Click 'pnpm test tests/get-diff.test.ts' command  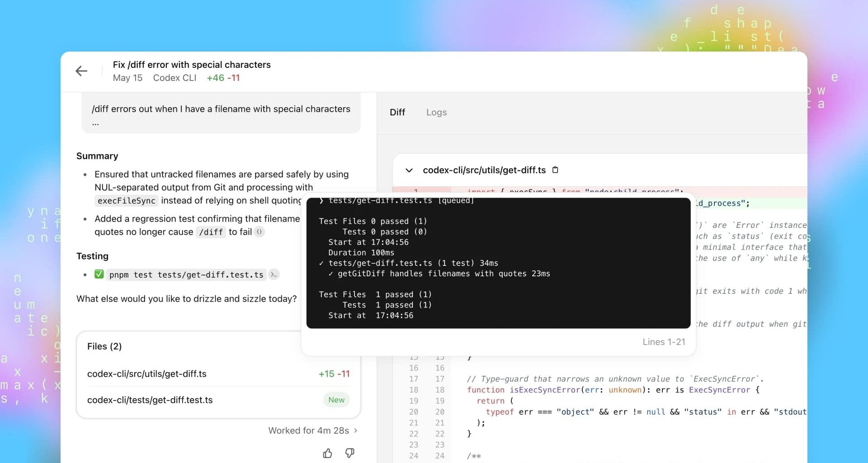point(186,275)
